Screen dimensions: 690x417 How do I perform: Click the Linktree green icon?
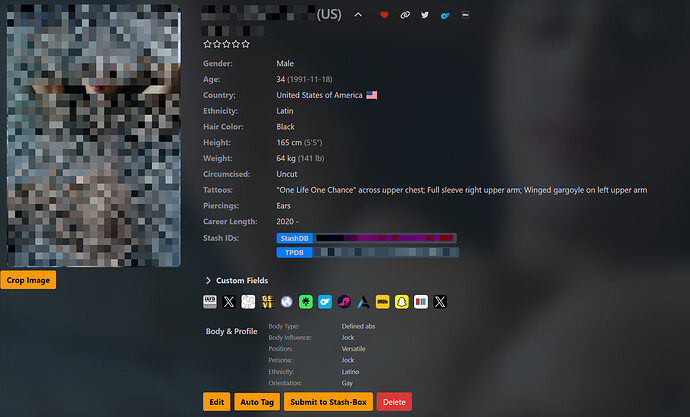(x=305, y=301)
